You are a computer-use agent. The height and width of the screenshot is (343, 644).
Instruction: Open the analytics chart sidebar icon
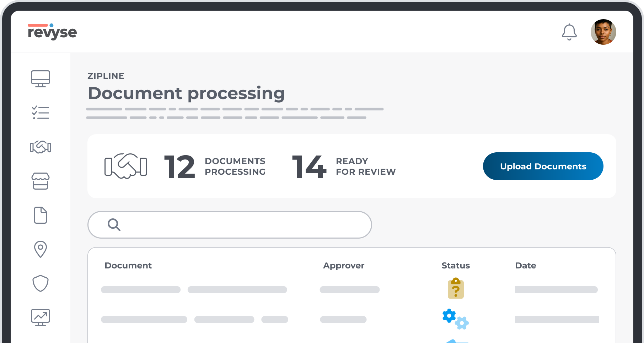(40, 317)
